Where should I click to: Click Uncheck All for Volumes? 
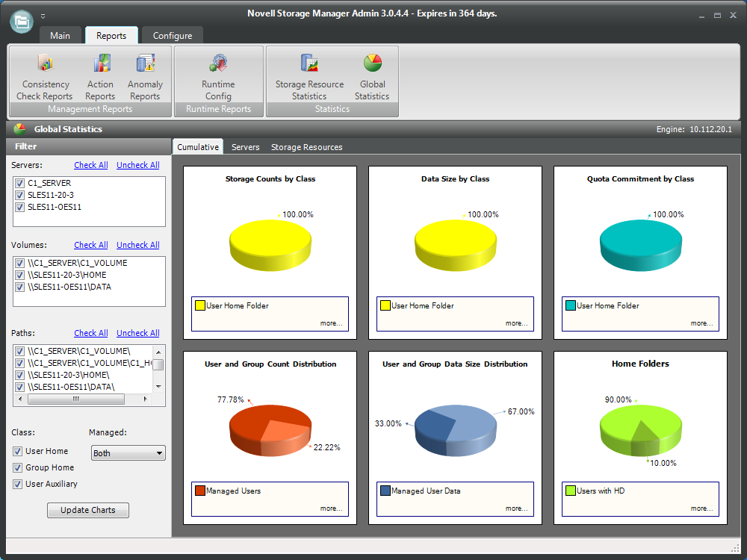pyautogui.click(x=138, y=245)
